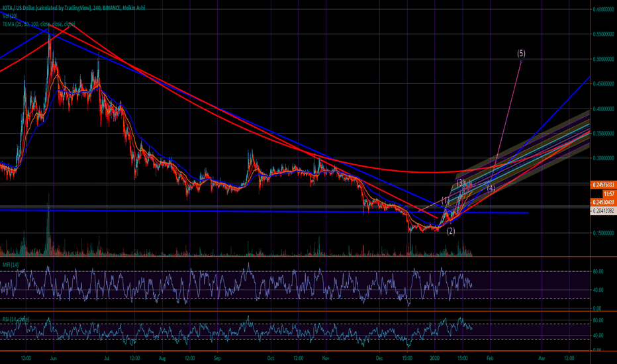Click the orange 0.24575333 current price tag
This screenshot has height=364, width=617.
[604, 185]
